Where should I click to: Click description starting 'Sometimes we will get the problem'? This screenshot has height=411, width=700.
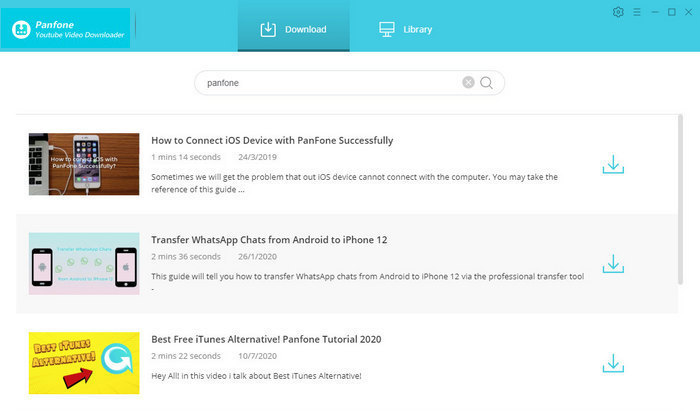pos(354,183)
